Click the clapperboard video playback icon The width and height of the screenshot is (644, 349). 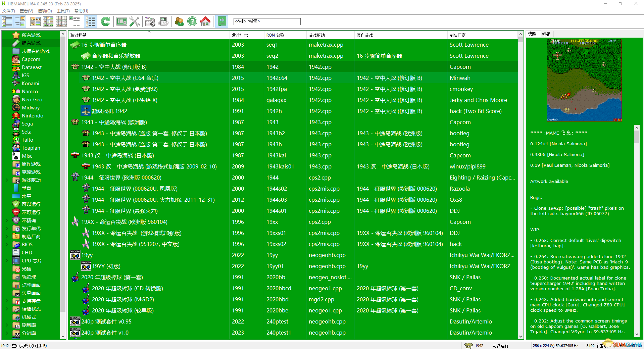click(150, 21)
